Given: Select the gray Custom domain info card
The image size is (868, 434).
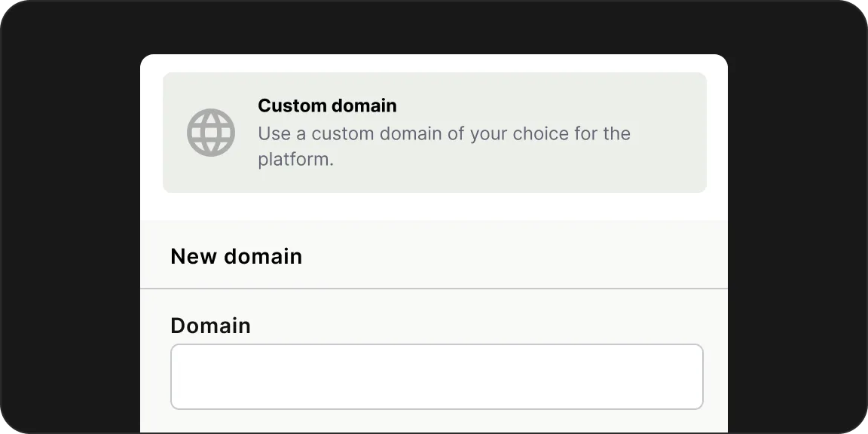Looking at the screenshot, I should (436, 132).
